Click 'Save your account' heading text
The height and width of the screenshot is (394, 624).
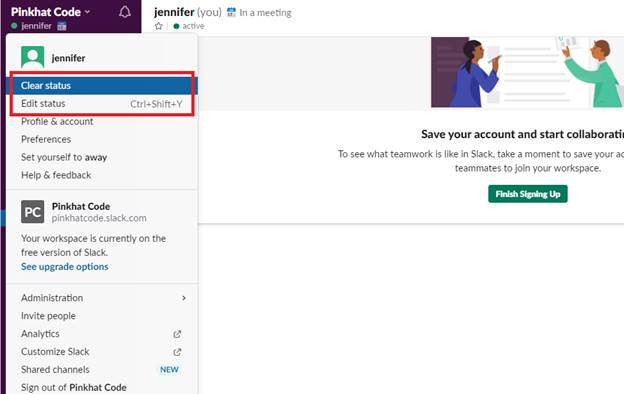coord(523,134)
